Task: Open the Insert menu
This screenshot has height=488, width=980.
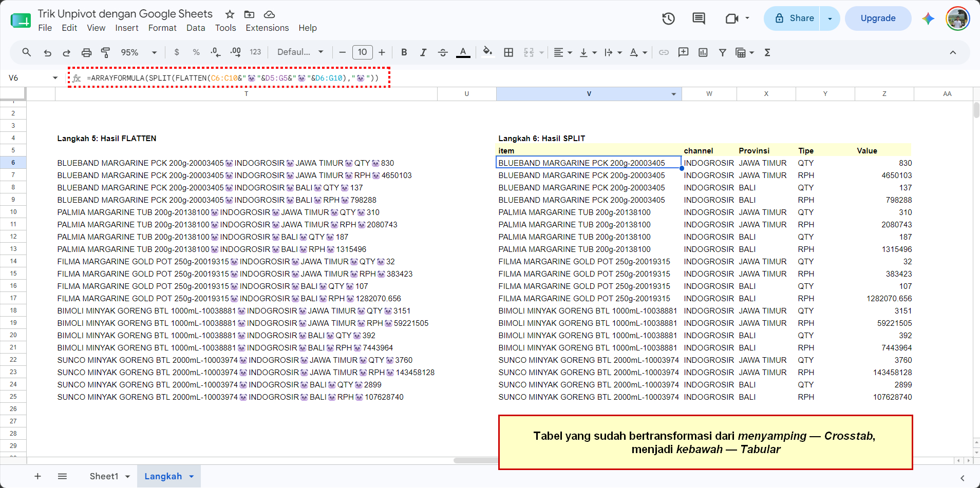Action: click(x=127, y=28)
